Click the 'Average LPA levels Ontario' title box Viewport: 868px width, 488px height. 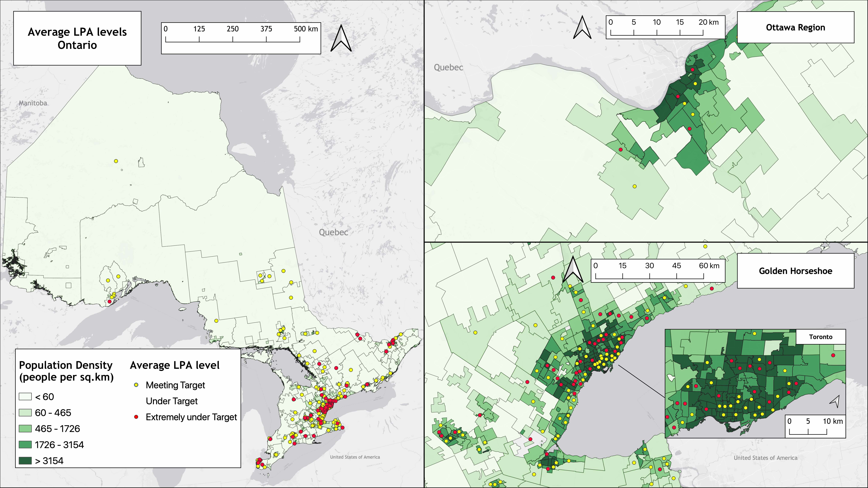click(x=77, y=38)
